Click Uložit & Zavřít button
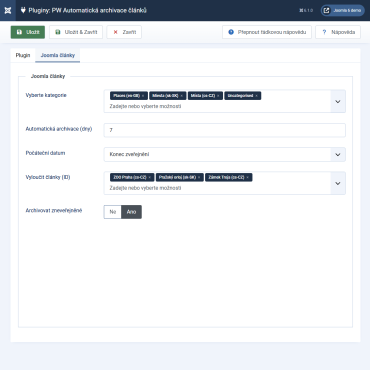The image size is (370, 370). [x=76, y=32]
